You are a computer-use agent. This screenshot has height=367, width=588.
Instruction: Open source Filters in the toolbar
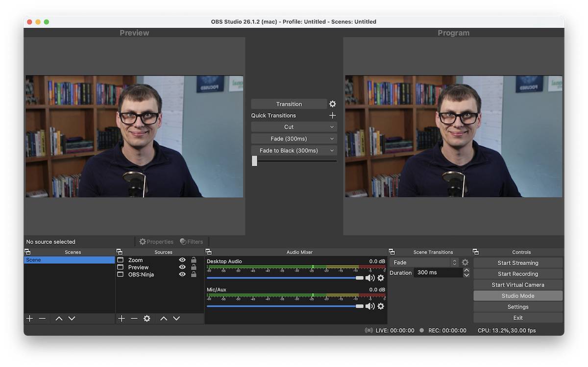point(192,242)
